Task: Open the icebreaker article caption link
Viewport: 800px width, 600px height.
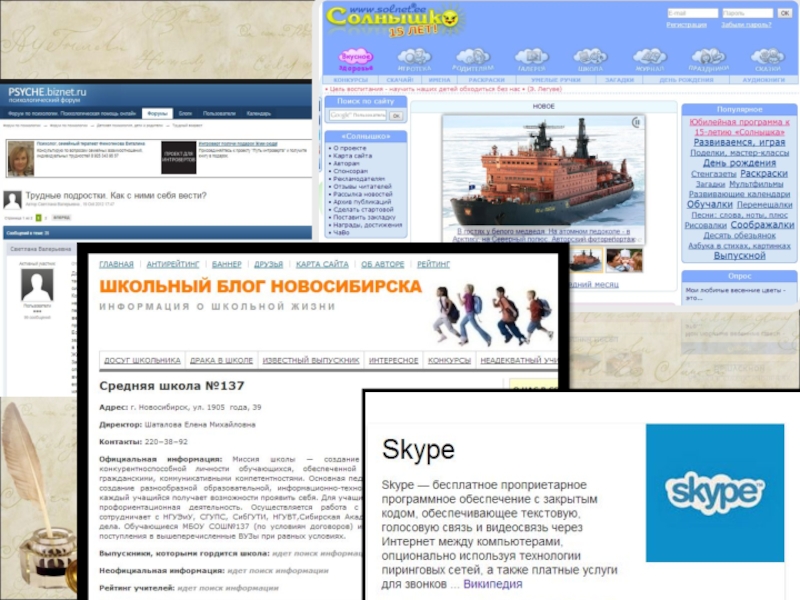Action: click(544, 235)
